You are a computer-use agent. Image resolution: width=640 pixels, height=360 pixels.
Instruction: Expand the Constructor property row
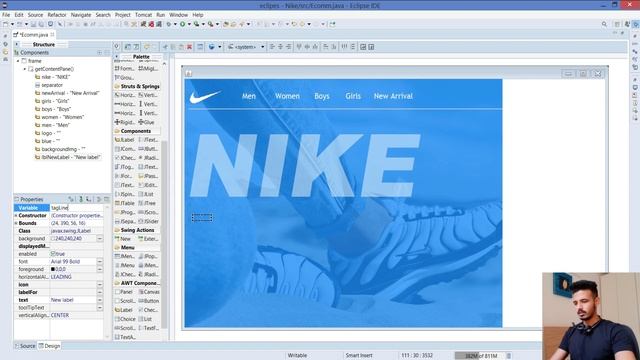(x=16, y=216)
